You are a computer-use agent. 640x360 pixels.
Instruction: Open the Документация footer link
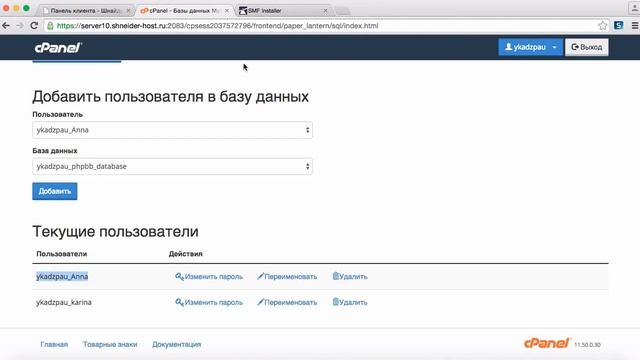(x=176, y=344)
